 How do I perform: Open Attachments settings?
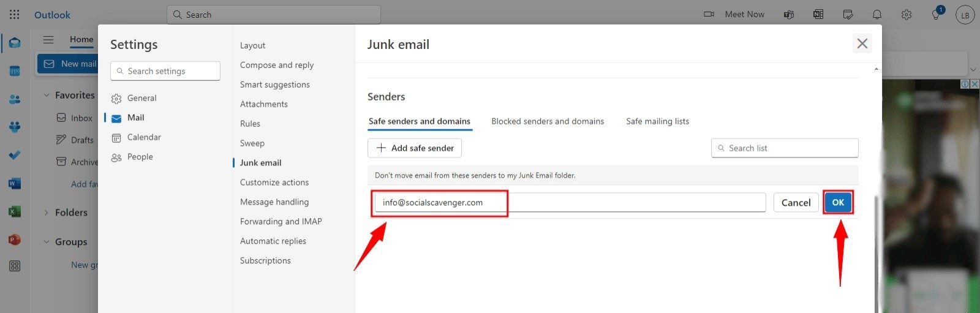click(264, 104)
